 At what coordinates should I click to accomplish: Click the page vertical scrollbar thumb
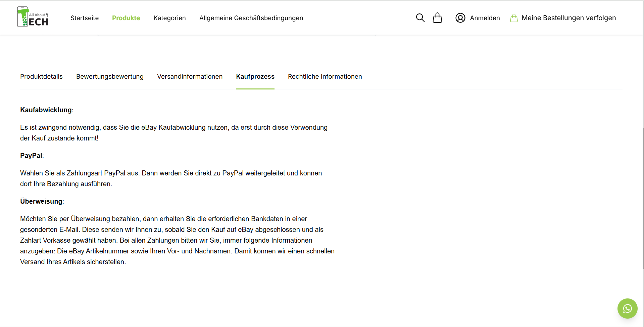643,198
